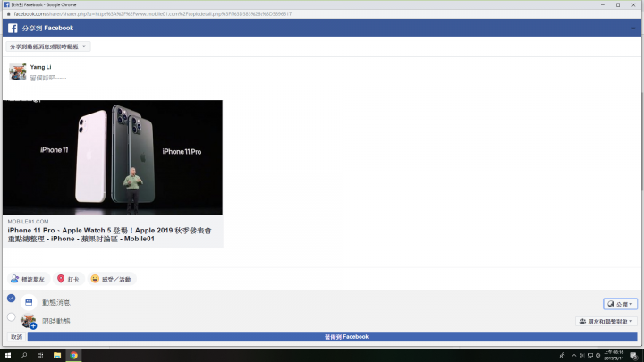
Task: Click the Chrome icon on the taskbar
Action: pyautogui.click(x=74, y=356)
